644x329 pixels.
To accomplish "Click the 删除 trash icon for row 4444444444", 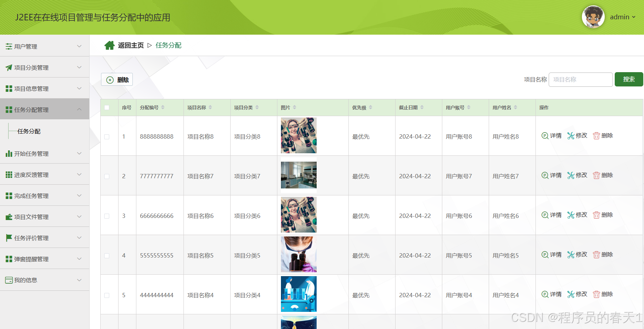I will [x=596, y=294].
